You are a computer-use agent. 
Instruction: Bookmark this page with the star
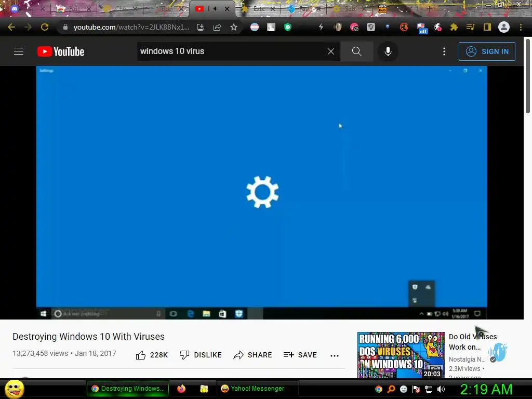click(x=234, y=27)
